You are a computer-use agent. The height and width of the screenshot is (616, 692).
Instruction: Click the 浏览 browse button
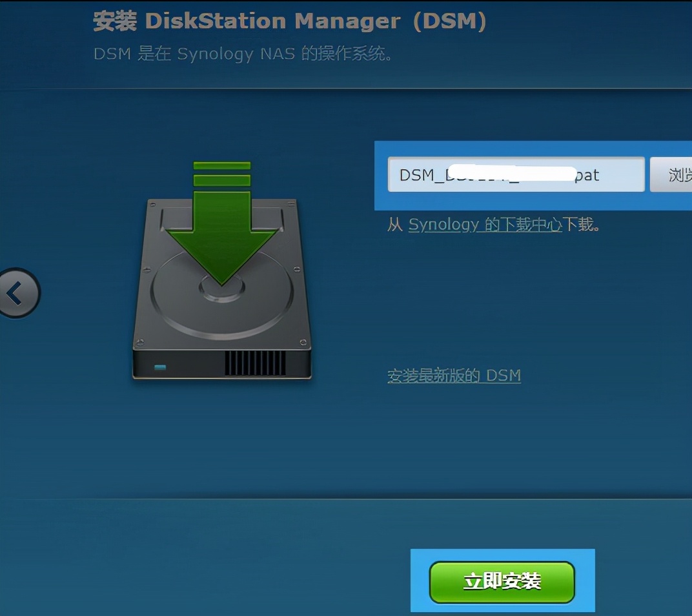[x=671, y=174]
